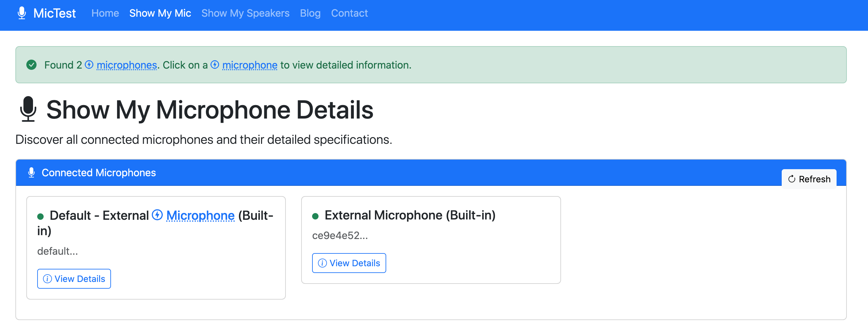Viewport: 868px width, 330px height.
Task: Follow the "microphones" link in the alert
Action: 127,65
